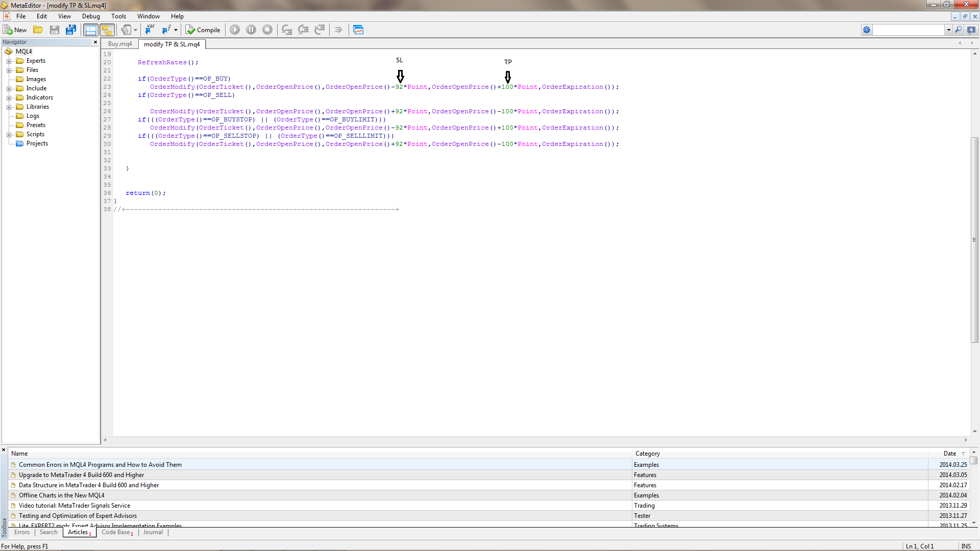Click the function list icon
The width and height of the screenshot is (980, 551).
click(166, 30)
